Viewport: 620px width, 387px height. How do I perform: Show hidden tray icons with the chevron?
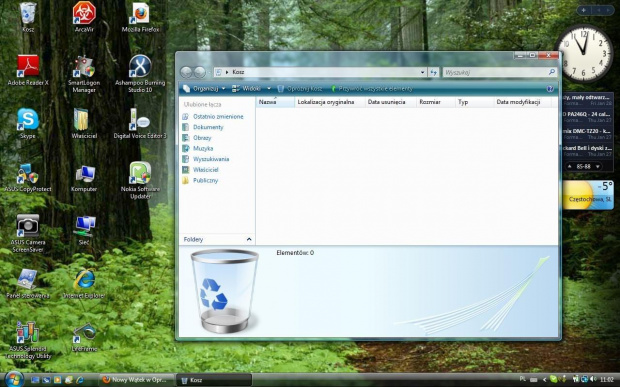(544, 379)
